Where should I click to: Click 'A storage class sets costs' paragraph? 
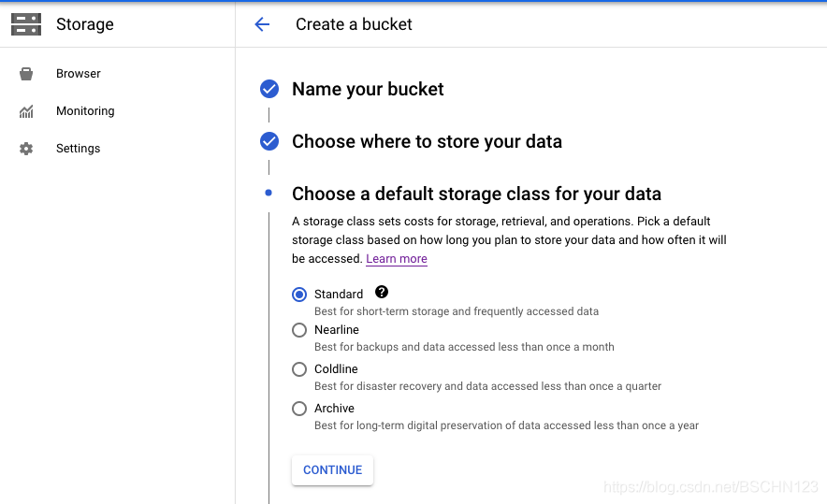coord(509,240)
